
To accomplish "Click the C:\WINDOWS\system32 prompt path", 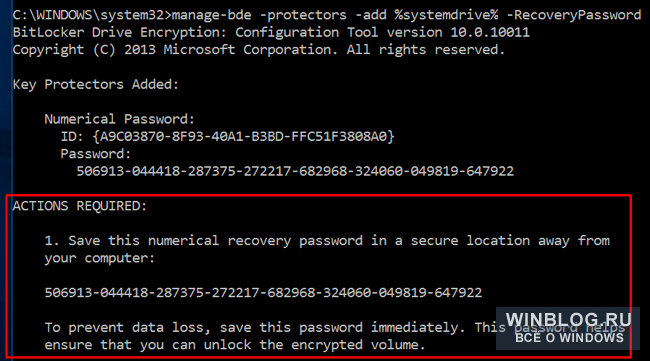I will [92, 15].
